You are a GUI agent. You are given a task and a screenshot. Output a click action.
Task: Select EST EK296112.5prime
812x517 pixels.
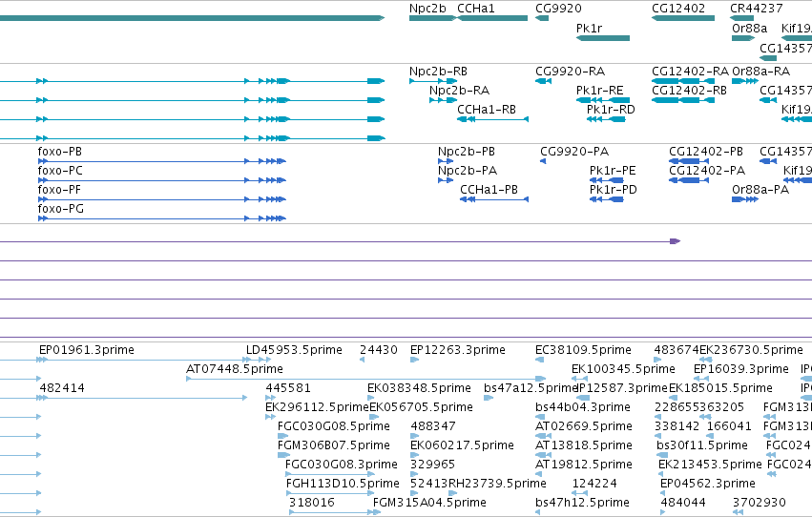[317, 408]
